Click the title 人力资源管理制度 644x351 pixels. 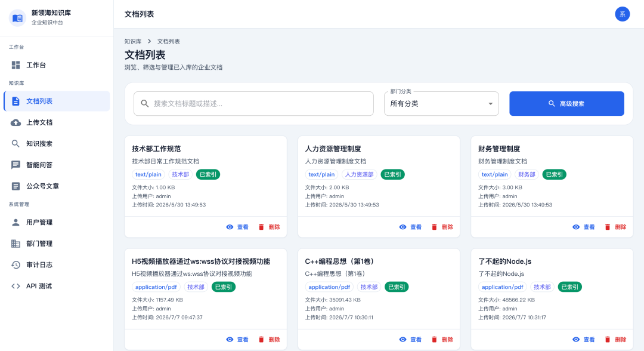[x=333, y=149]
